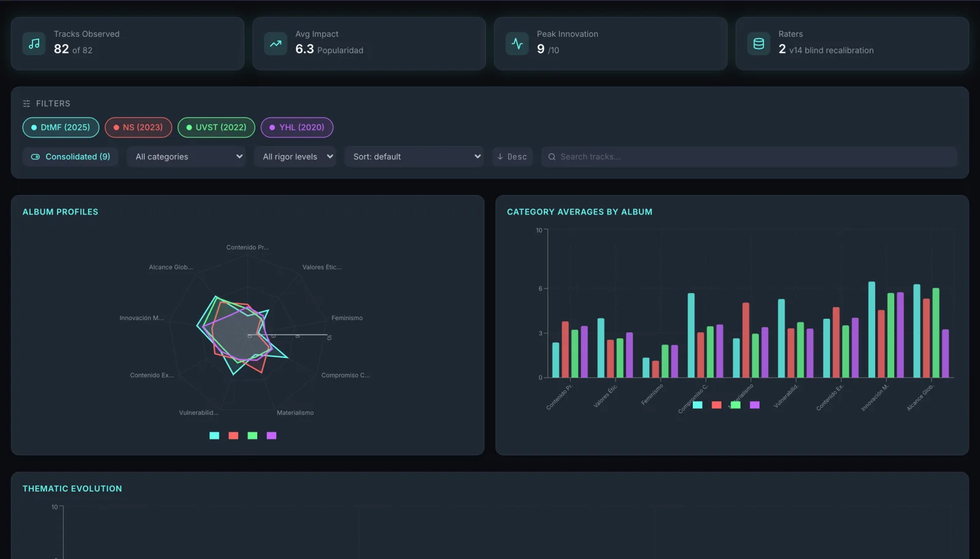Click the Materialismo radar axis label
This screenshot has height=559, width=980.
pyautogui.click(x=295, y=413)
